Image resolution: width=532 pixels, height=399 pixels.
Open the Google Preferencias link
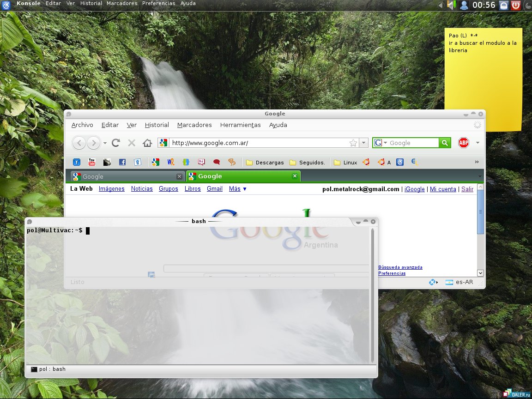tap(392, 273)
